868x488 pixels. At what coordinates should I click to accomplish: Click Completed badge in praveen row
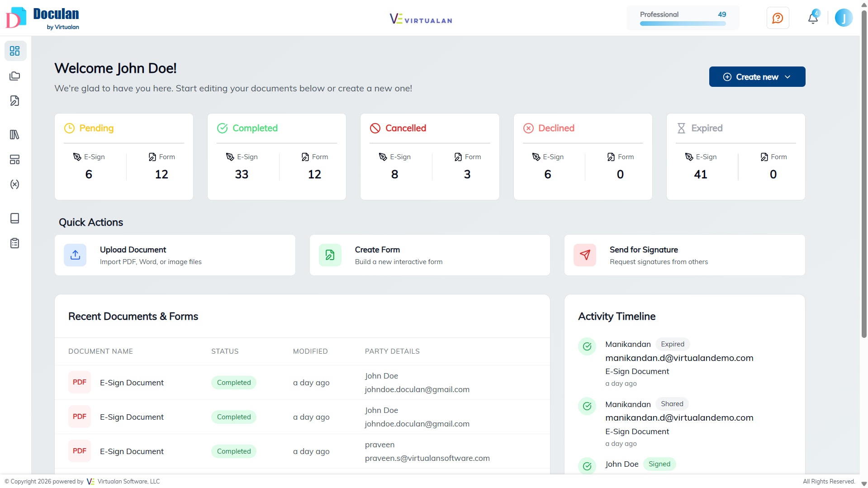(x=234, y=451)
